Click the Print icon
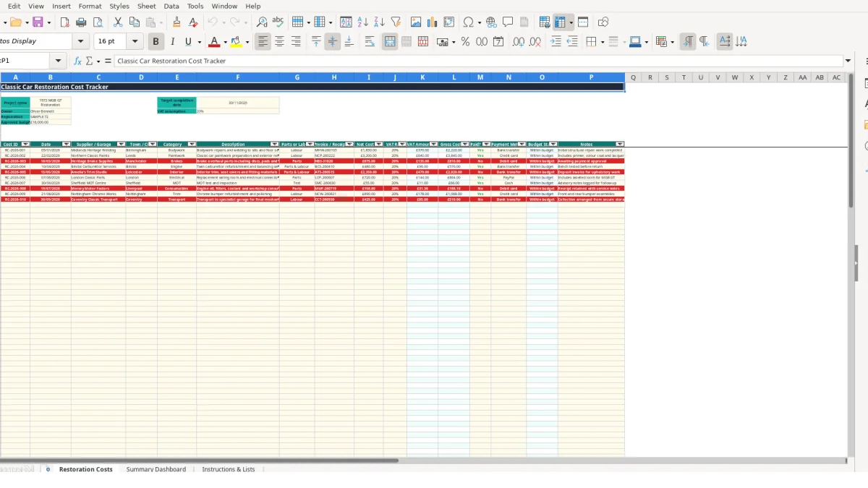Image resolution: width=868 pixels, height=488 pixels. coord(80,22)
